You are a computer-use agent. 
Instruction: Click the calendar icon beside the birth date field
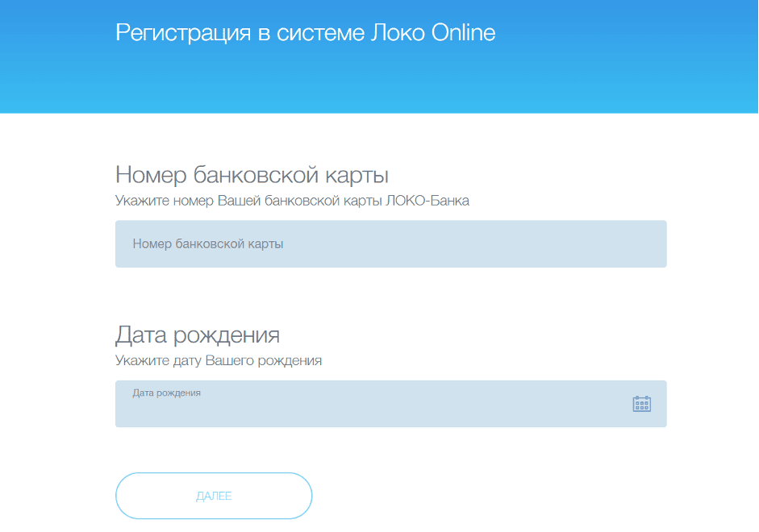[641, 403]
